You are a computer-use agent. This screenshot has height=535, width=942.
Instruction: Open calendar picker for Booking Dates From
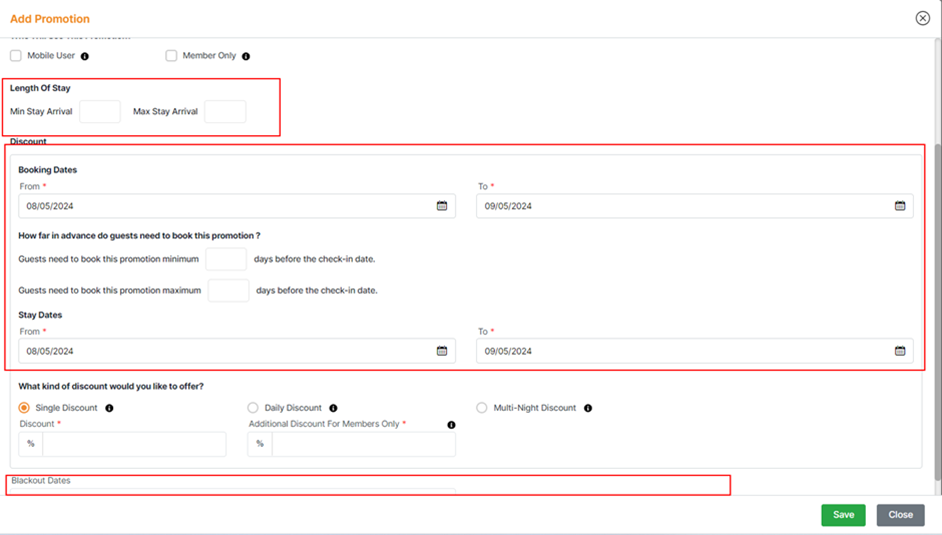(442, 206)
